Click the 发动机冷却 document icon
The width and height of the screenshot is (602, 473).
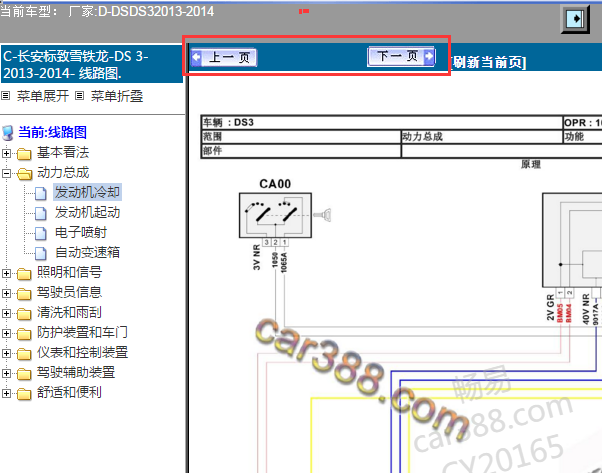pos(40,193)
